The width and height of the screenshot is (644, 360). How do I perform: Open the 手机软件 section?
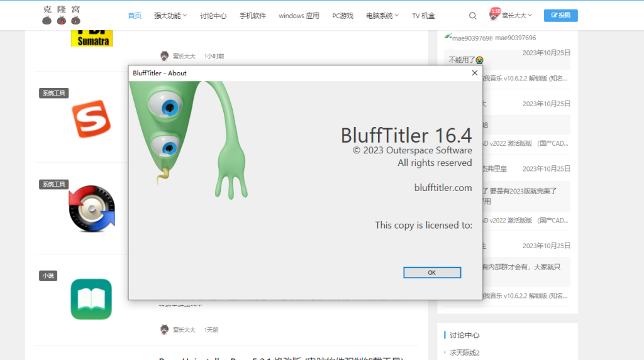click(x=253, y=16)
